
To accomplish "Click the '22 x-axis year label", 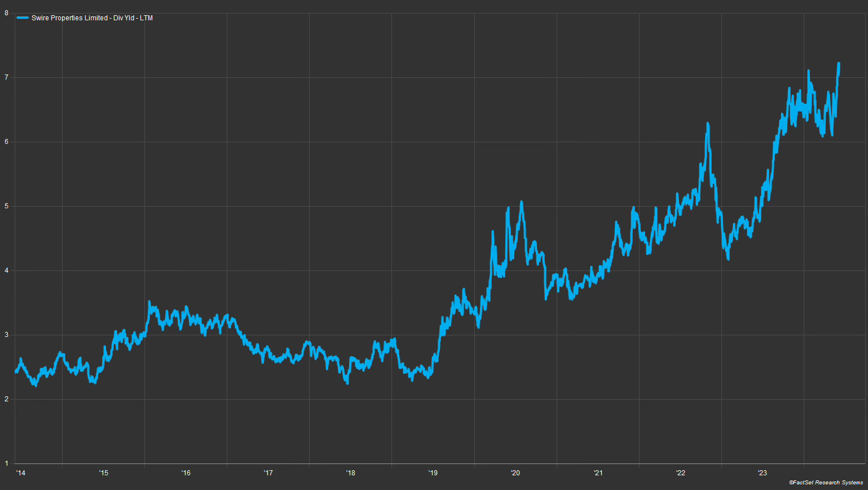I will click(680, 473).
